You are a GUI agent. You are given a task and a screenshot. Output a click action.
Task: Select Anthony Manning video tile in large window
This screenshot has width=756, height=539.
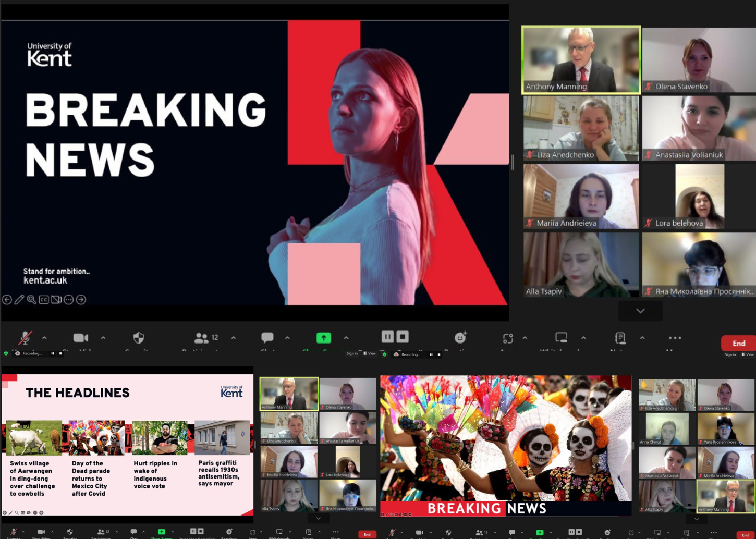point(581,60)
